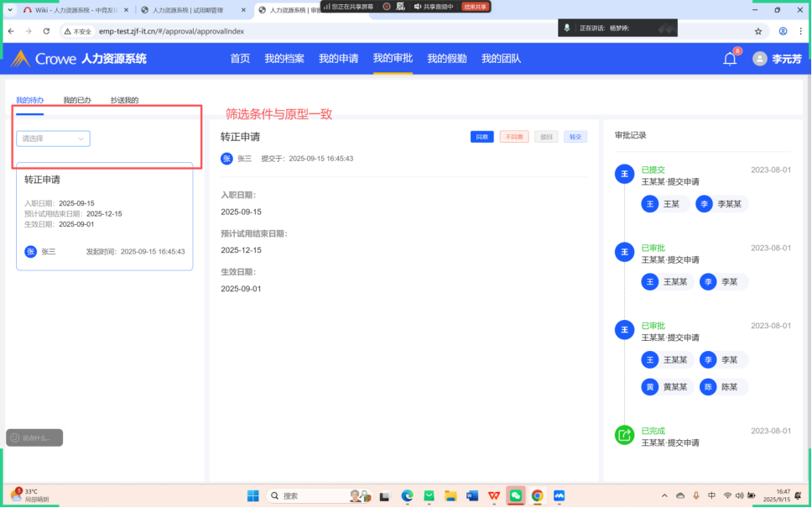Click the 转交 transfer button
Screen dimensions: 812x508
pyautogui.click(x=575, y=137)
